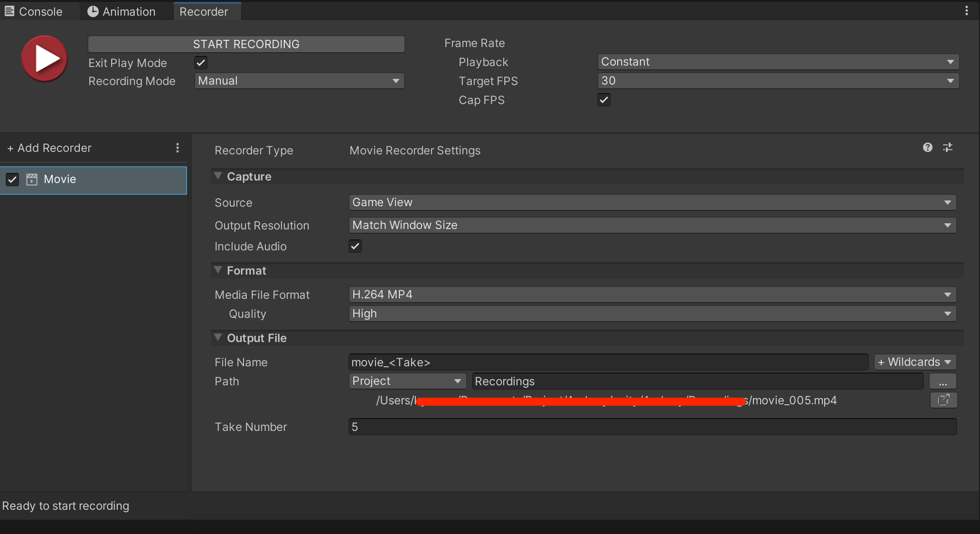Open the Recording Mode dropdown
The width and height of the screenshot is (980, 534).
tap(299, 81)
